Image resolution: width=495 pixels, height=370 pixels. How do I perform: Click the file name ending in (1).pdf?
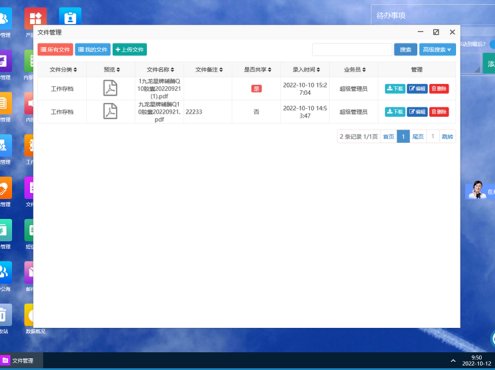point(159,89)
